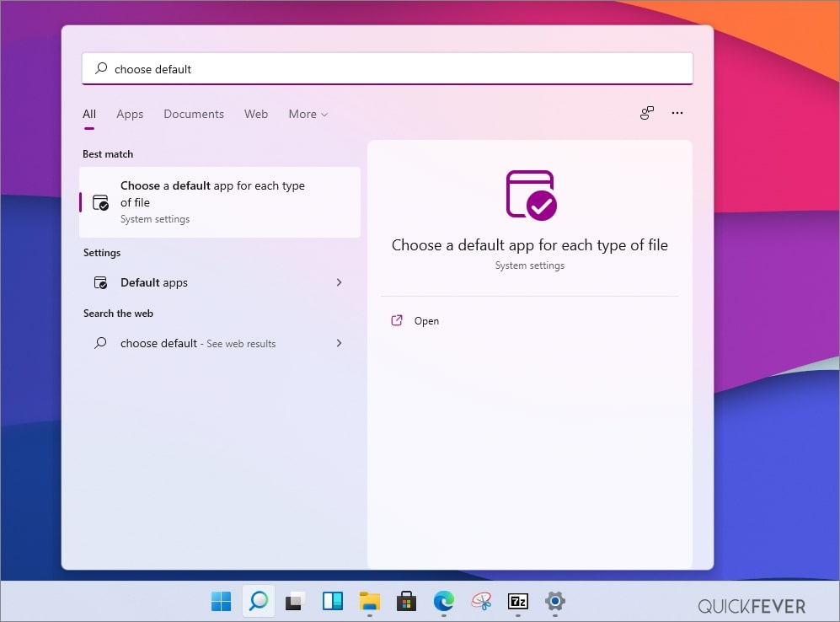
Task: Click the Search icon on the taskbar
Action: pyautogui.click(x=258, y=602)
